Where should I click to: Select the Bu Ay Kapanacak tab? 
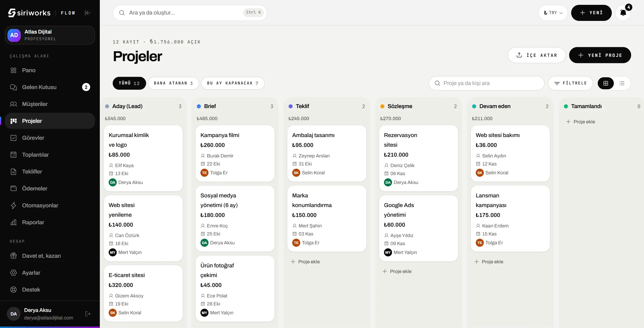[233, 83]
